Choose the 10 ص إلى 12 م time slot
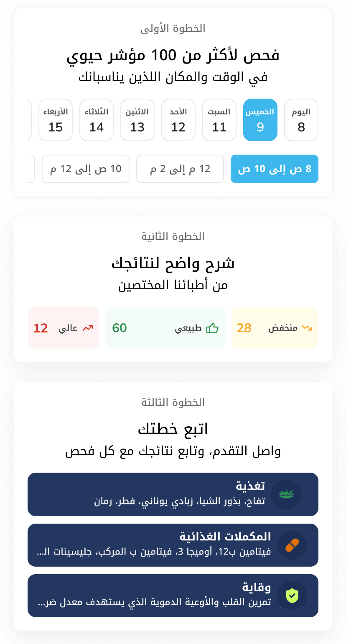 click(x=86, y=169)
